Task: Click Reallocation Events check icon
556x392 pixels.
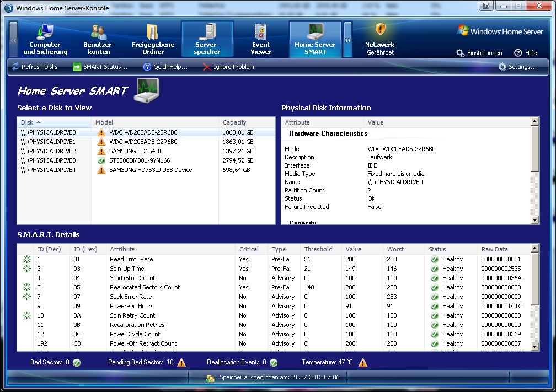Action: (x=274, y=363)
